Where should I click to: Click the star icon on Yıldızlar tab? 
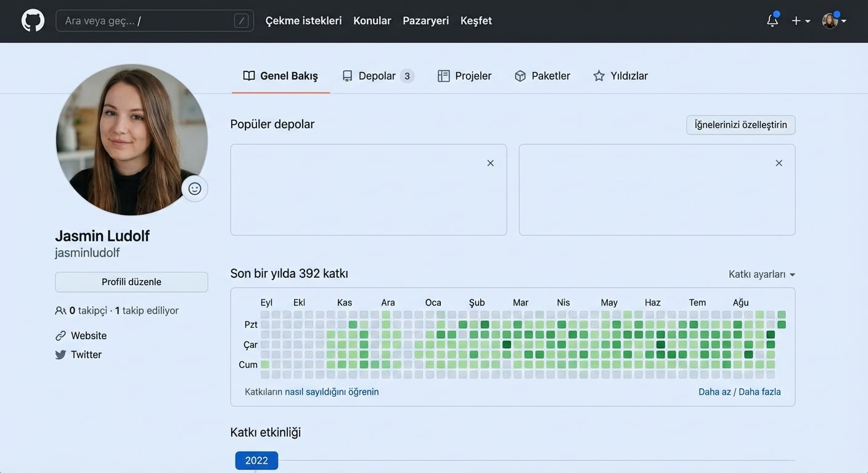click(598, 75)
